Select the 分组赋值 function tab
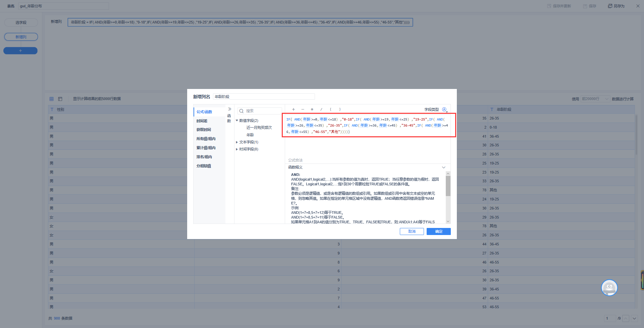 pos(204,166)
